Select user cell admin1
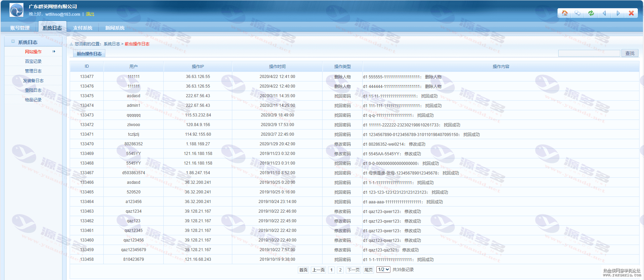 [133, 105]
